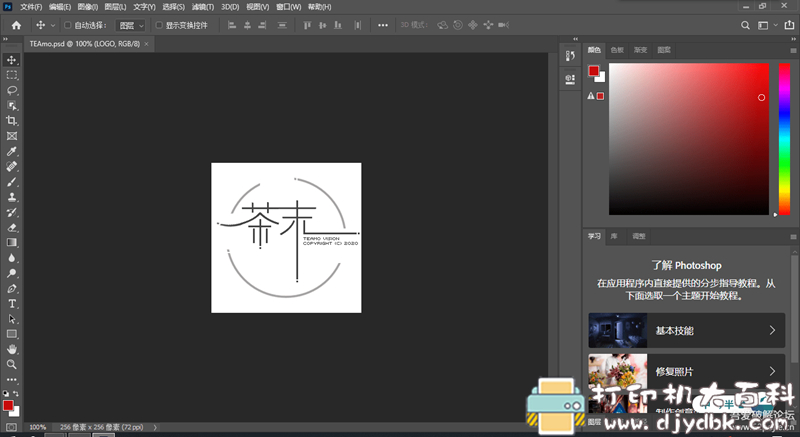The image size is (800, 437).
Task: Open the Learn panel flyout menu
Action: [x=793, y=237]
